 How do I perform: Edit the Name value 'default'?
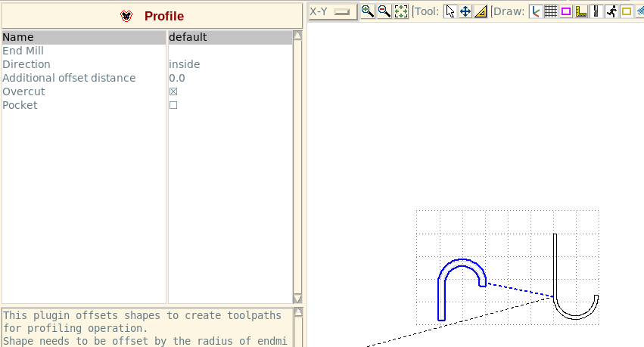pyautogui.click(x=230, y=37)
